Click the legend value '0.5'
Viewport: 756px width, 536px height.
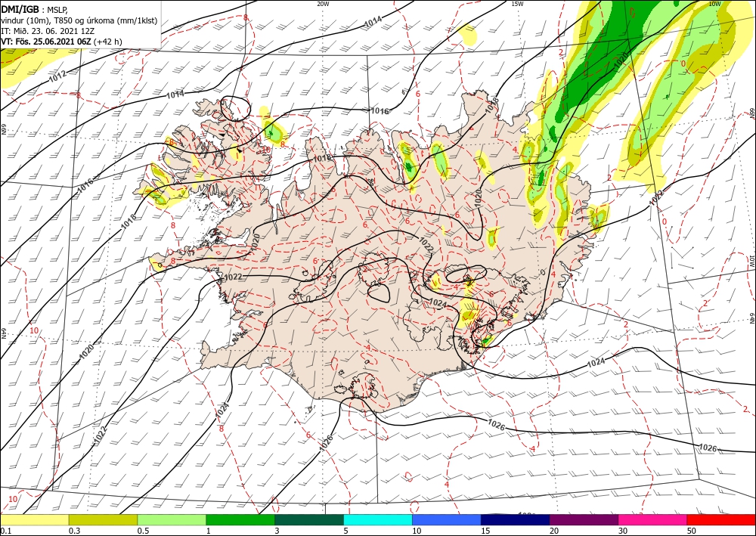click(x=143, y=531)
